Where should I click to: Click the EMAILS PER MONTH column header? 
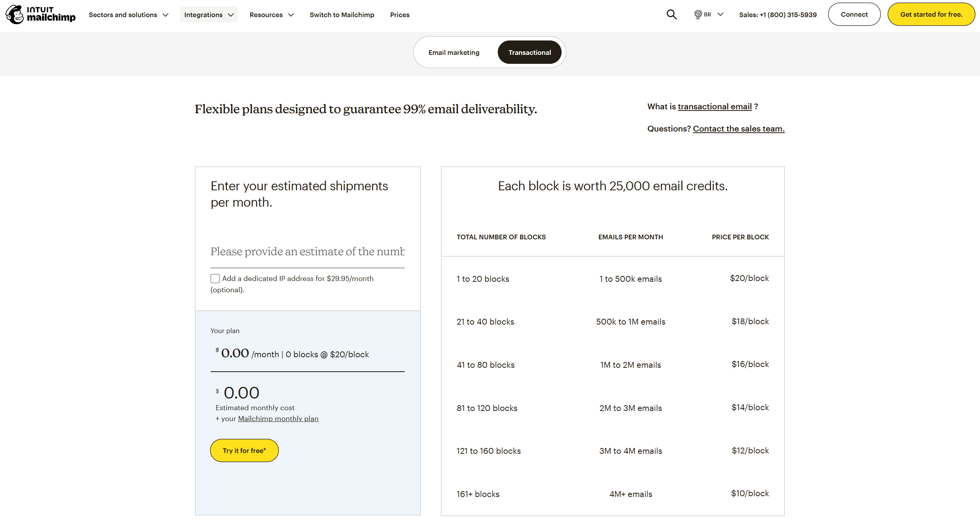[x=631, y=237]
